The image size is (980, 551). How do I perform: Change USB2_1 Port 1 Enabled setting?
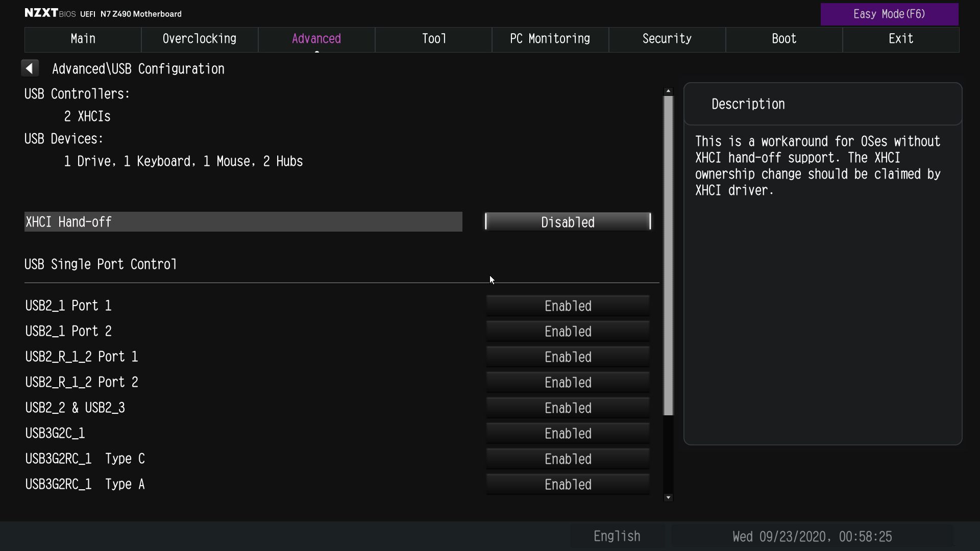click(x=568, y=306)
